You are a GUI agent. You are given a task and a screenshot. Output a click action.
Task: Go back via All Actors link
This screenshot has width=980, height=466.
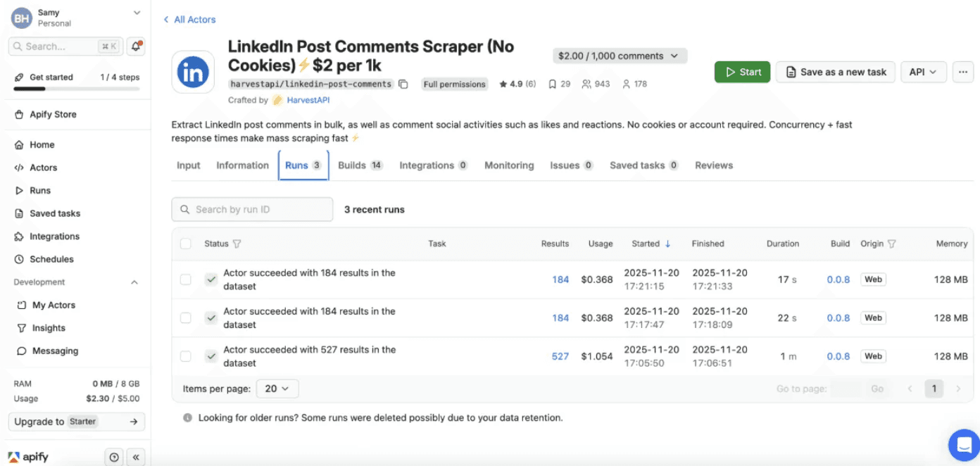tap(190, 20)
